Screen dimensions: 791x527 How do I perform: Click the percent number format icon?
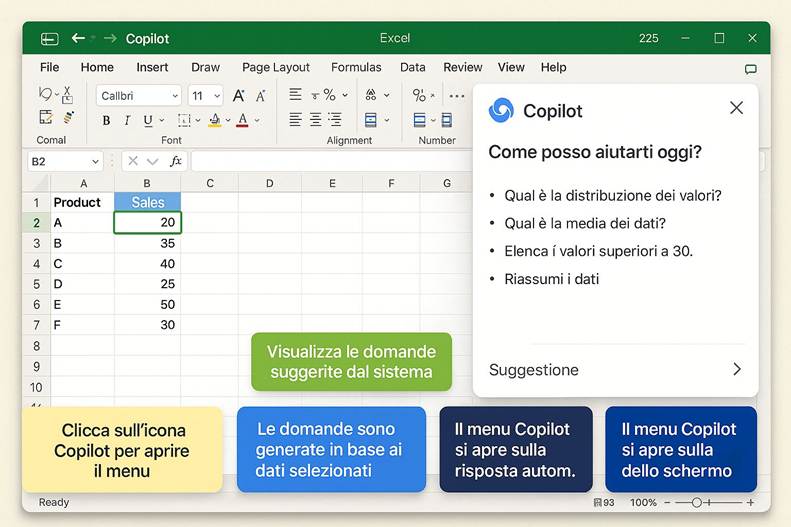coord(419,95)
